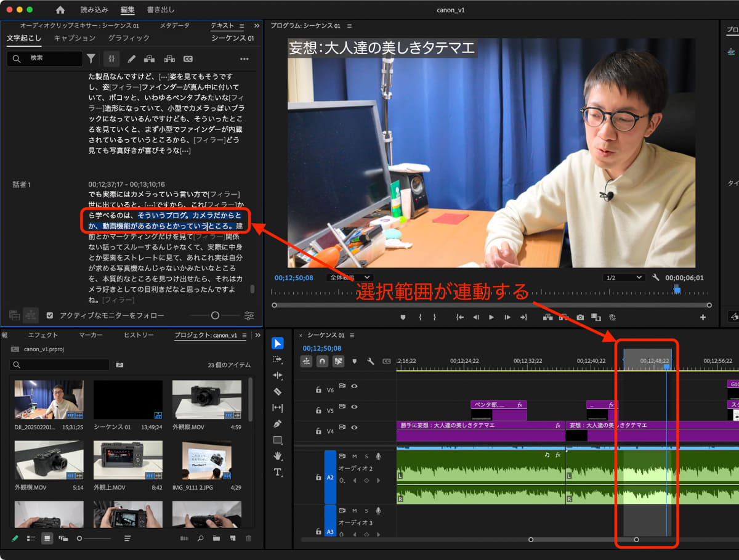The image size is (739, 560).
Task: Select the Pen tool in the timeline tools
Action: pos(278,424)
